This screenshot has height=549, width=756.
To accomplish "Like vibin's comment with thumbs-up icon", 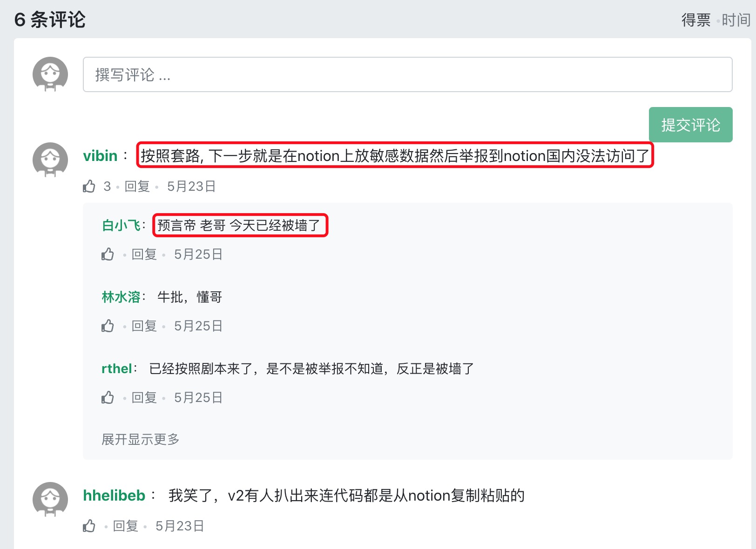I will 89,187.
